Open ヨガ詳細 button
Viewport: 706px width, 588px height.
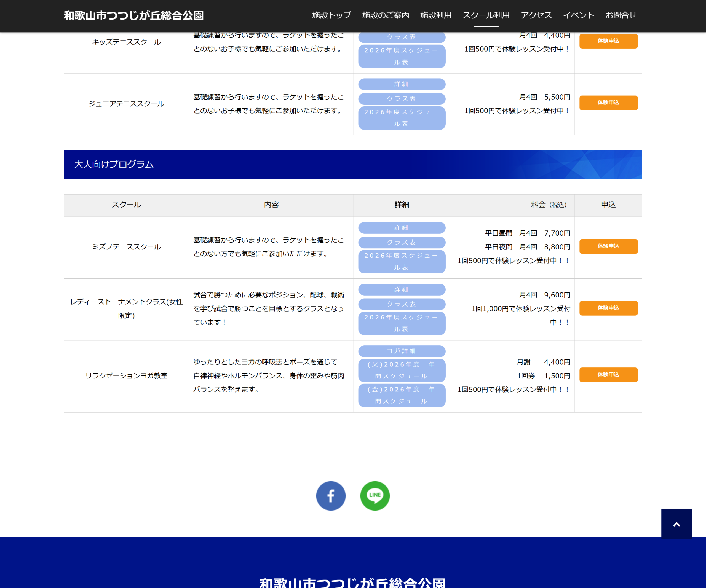point(402,351)
